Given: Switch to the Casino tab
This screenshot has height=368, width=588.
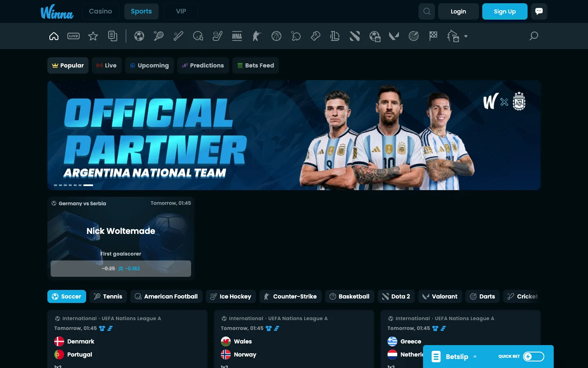Looking at the screenshot, I should [100, 11].
